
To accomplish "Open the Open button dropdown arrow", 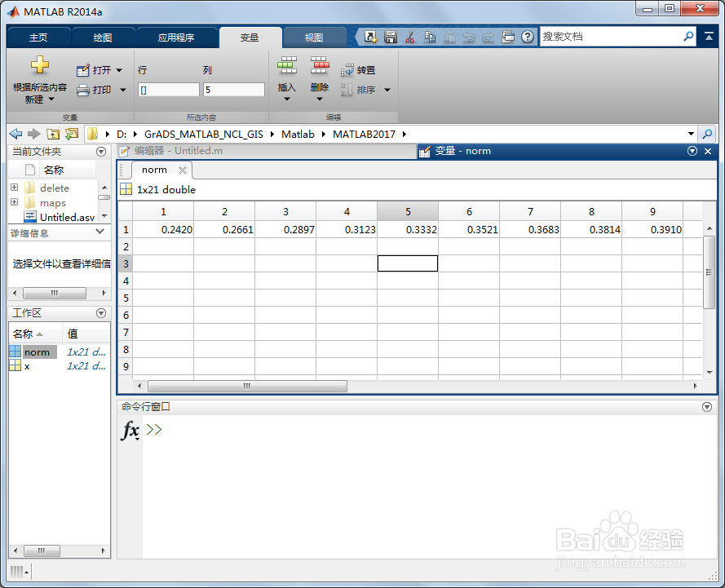I will pos(119,70).
